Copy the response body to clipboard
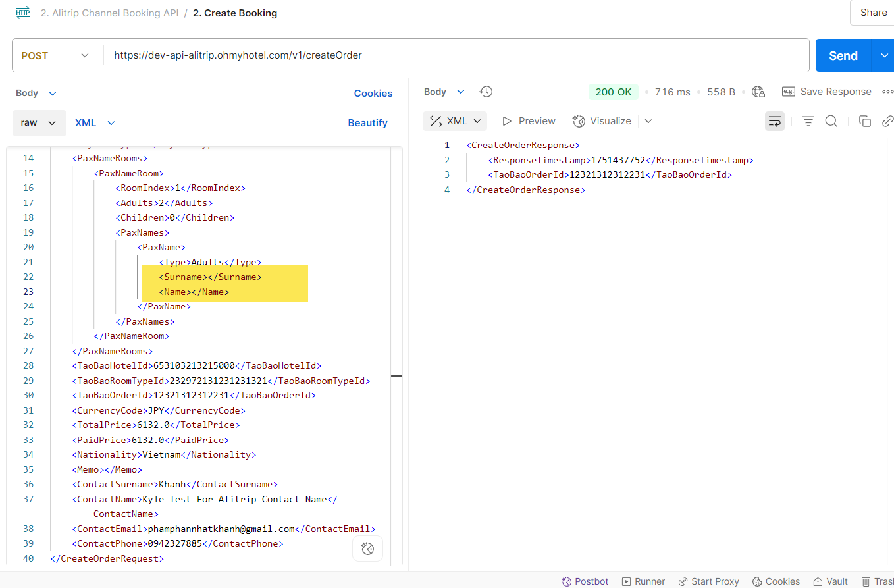Viewport: 894px width, 588px height. click(x=865, y=121)
